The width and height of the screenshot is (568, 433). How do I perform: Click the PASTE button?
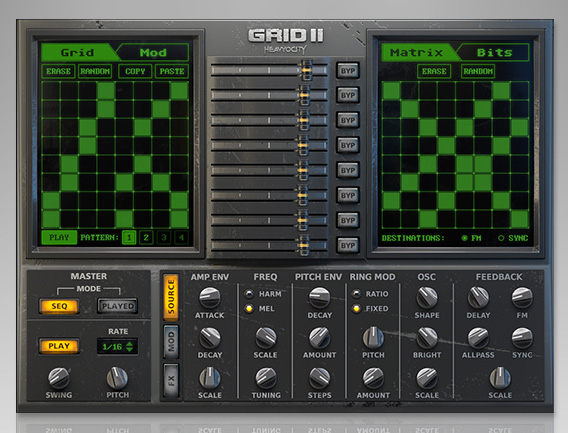point(172,71)
